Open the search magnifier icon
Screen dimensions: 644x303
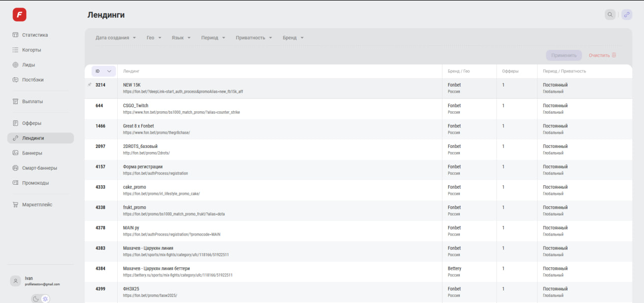610,15
